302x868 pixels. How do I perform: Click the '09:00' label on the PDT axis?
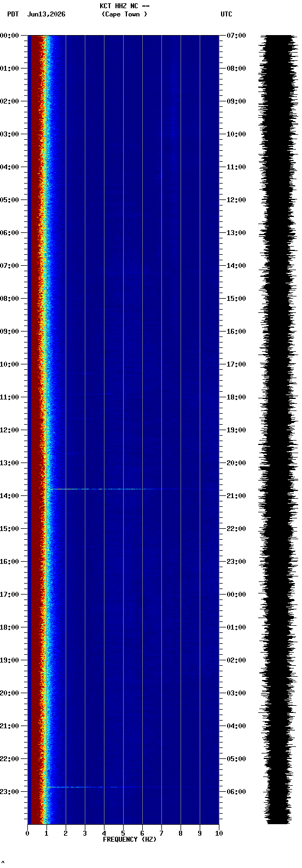(9, 332)
